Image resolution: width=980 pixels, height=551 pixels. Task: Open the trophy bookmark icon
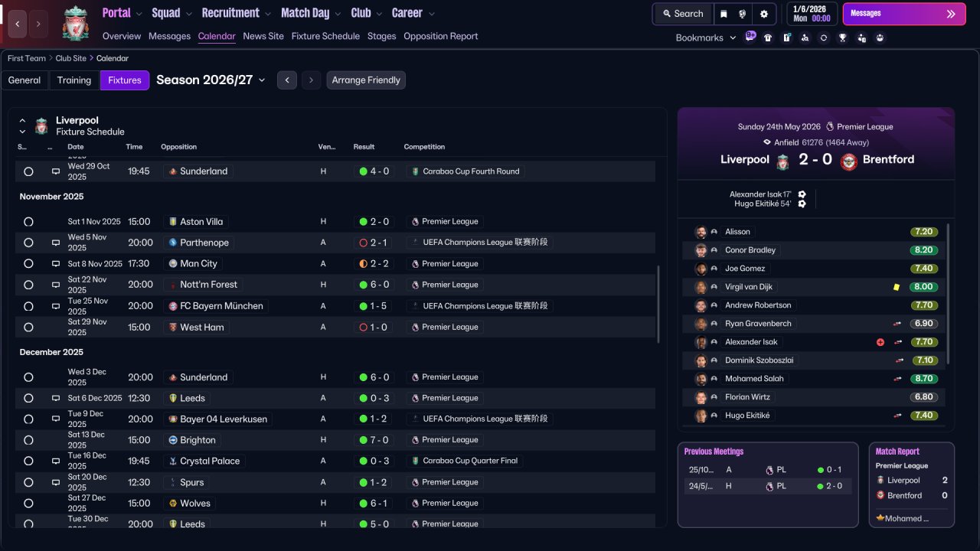tap(843, 37)
